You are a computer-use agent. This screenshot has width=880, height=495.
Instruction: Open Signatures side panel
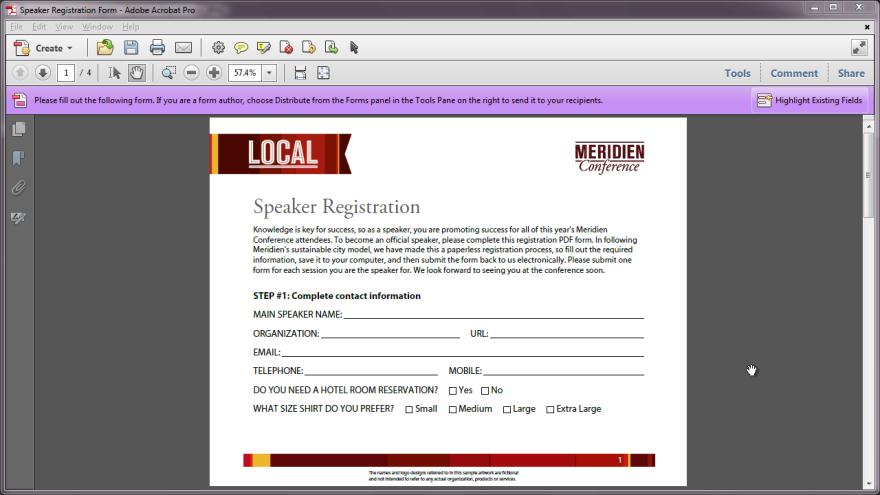click(x=19, y=217)
